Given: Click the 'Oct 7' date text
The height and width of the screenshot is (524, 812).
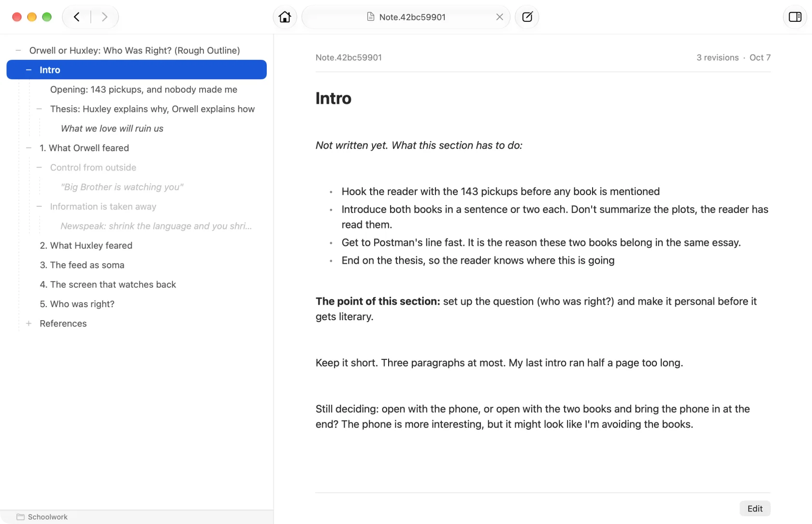Looking at the screenshot, I should coord(760,57).
